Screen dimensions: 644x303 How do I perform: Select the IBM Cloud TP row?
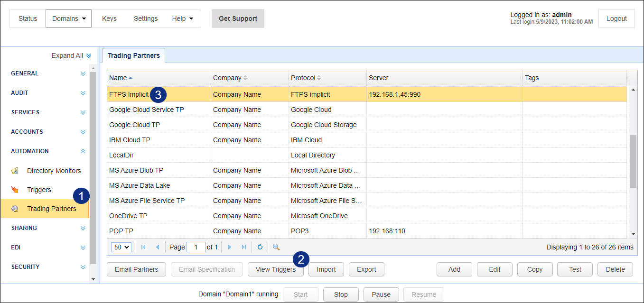pyautogui.click(x=367, y=140)
